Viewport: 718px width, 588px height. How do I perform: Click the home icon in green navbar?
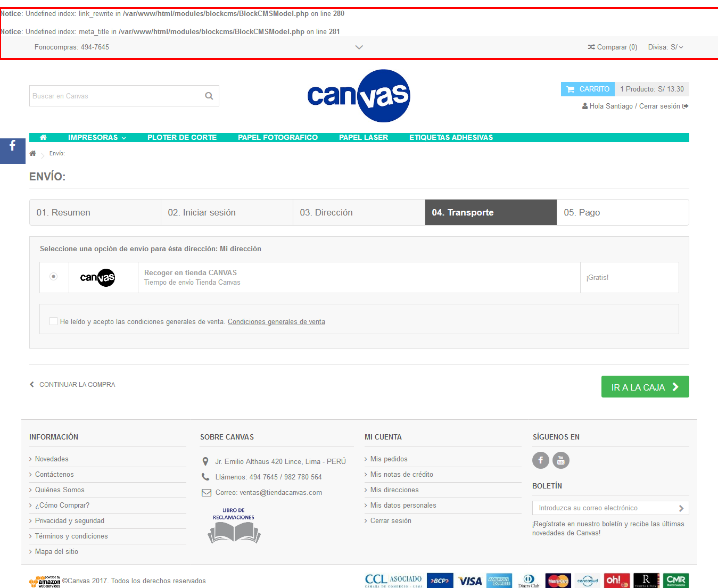point(43,137)
